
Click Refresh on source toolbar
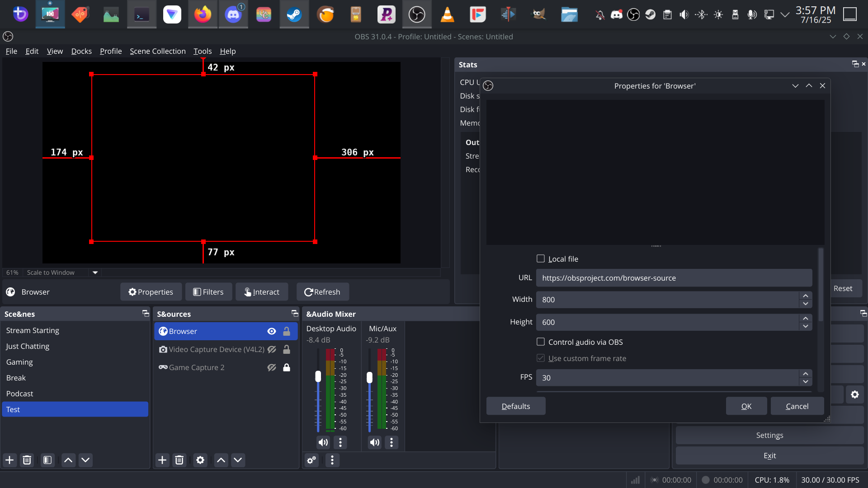322,292
